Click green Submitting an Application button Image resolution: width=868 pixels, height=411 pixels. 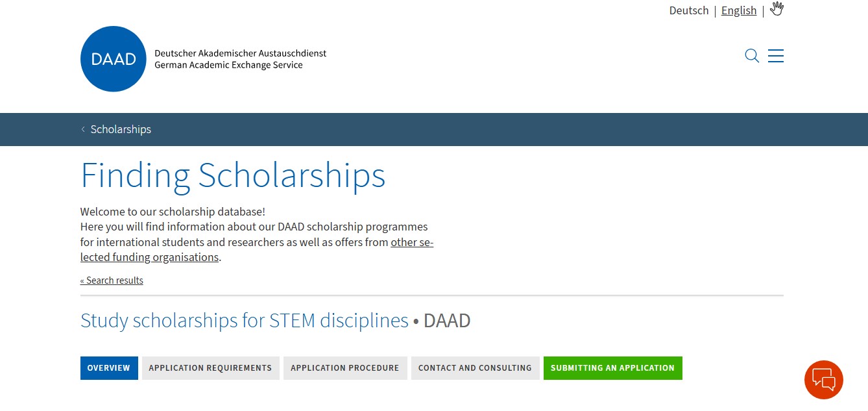(x=612, y=368)
